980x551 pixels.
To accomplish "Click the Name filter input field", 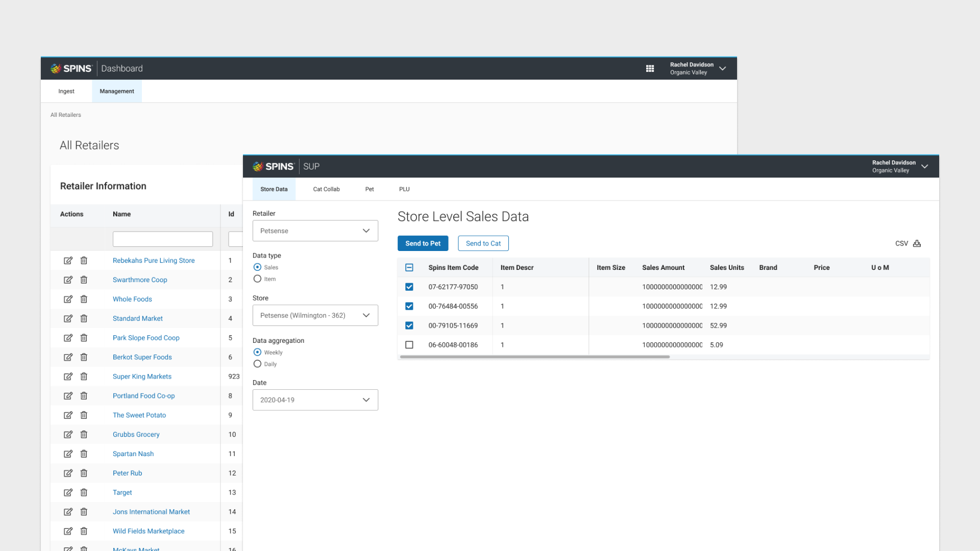I will [x=163, y=239].
